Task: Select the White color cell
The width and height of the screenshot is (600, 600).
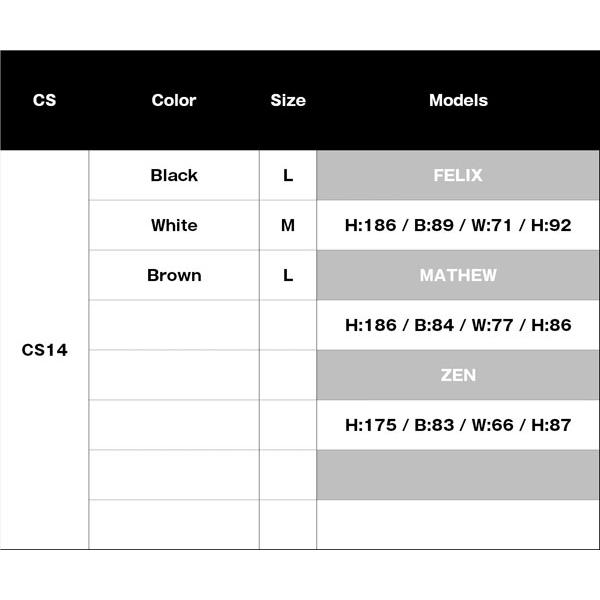Action: (174, 225)
